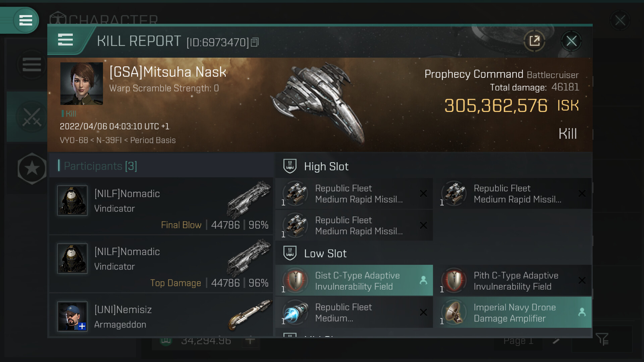Select Nomadic's Final Blow participant entry
The width and height of the screenshot is (644, 362).
click(161, 206)
